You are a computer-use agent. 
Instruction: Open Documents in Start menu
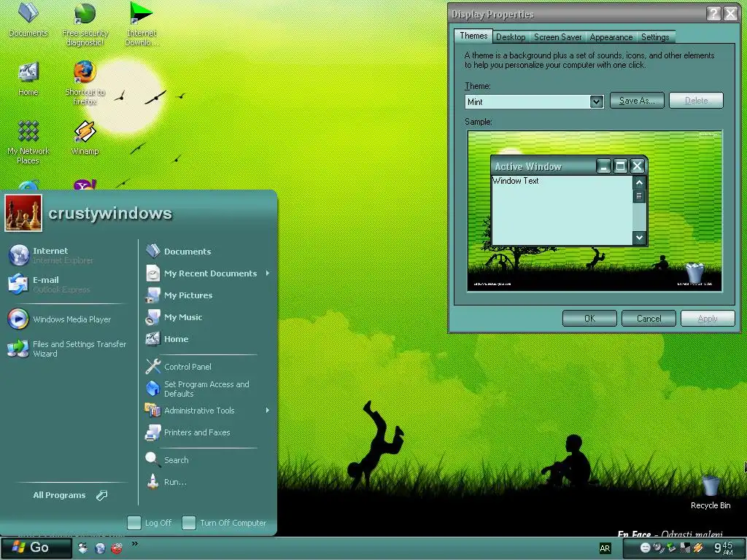(x=179, y=251)
